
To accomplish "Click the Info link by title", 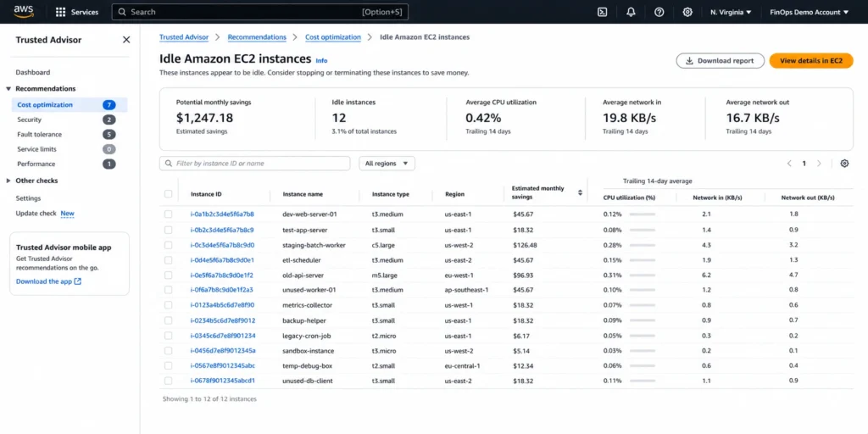I will tap(321, 60).
